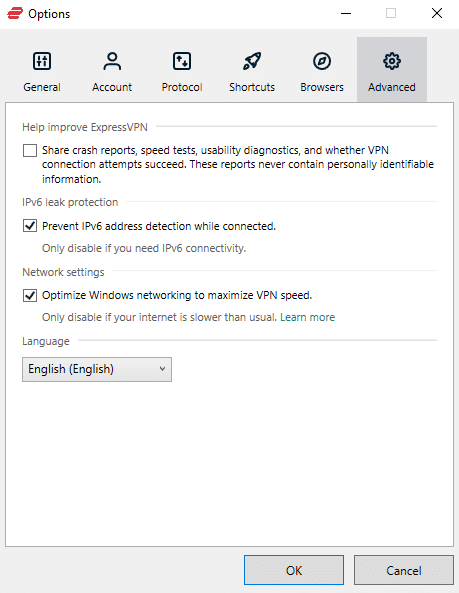459x593 pixels.
Task: Click 'Only disable if you need IPv6 connectivity.' text
Action: click(x=144, y=248)
